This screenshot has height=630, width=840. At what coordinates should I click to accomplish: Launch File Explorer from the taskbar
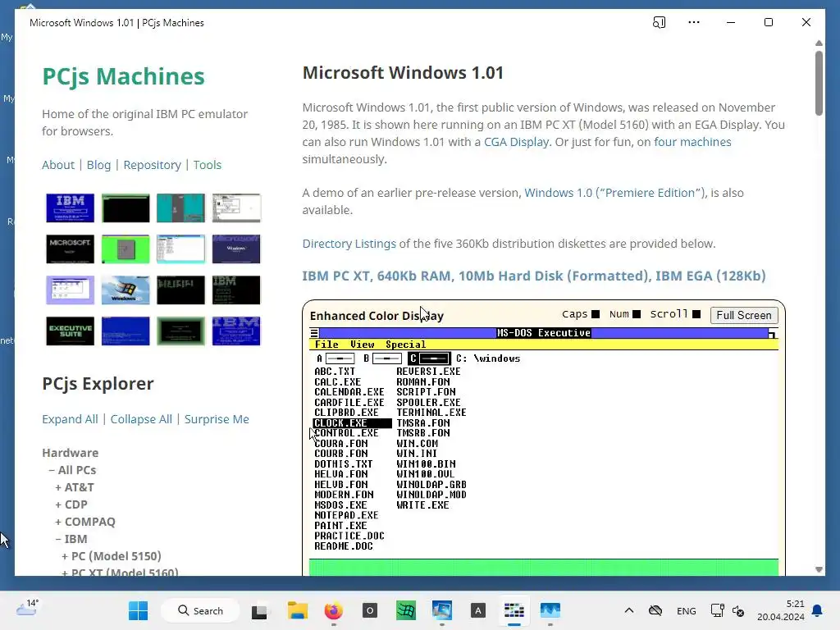[297, 610]
